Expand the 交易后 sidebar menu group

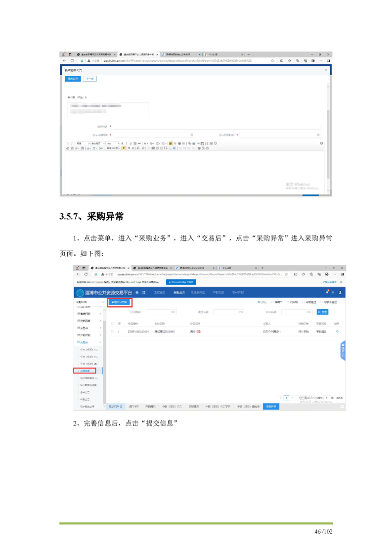(89, 342)
